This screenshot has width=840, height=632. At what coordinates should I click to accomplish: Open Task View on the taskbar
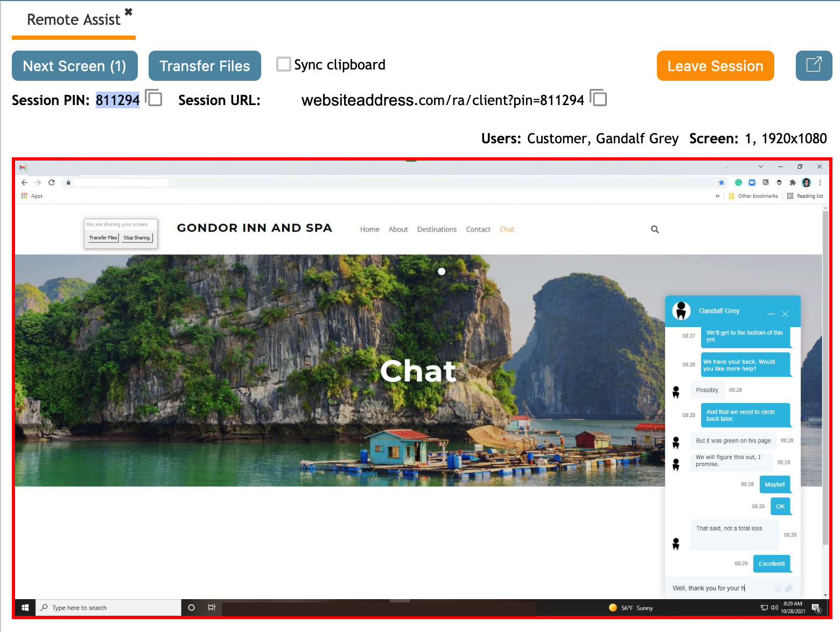point(212,608)
